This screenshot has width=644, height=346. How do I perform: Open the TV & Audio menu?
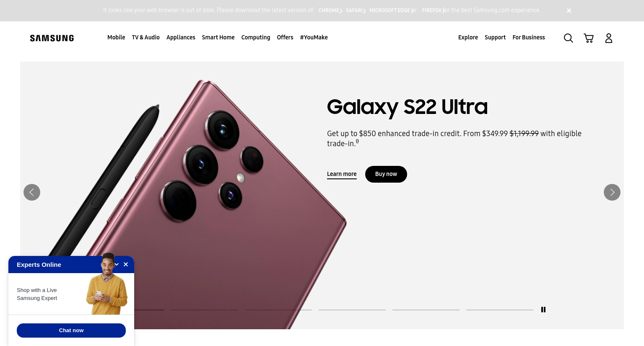[x=146, y=37]
